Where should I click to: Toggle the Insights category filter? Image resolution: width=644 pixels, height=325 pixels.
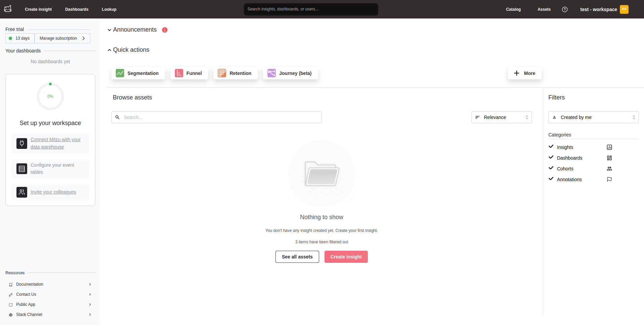[551, 147]
